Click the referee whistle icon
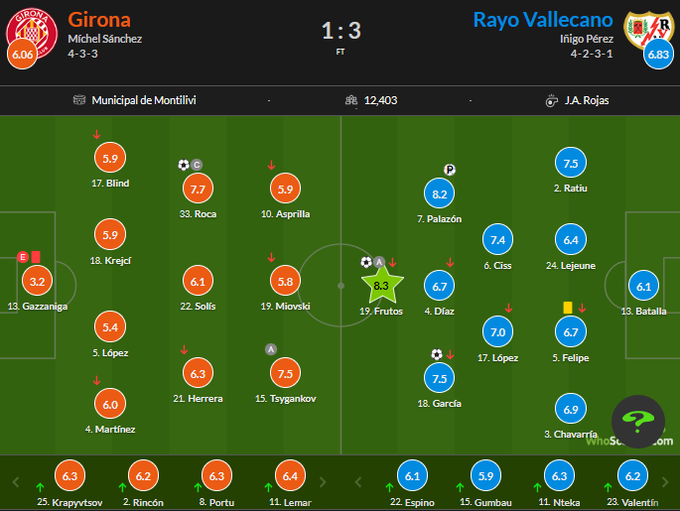The image size is (680, 511). pyautogui.click(x=551, y=100)
